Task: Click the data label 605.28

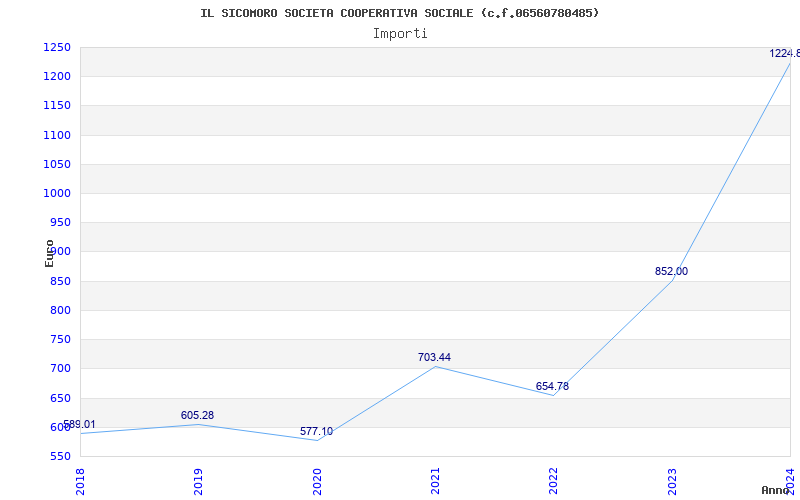Action: (x=197, y=415)
